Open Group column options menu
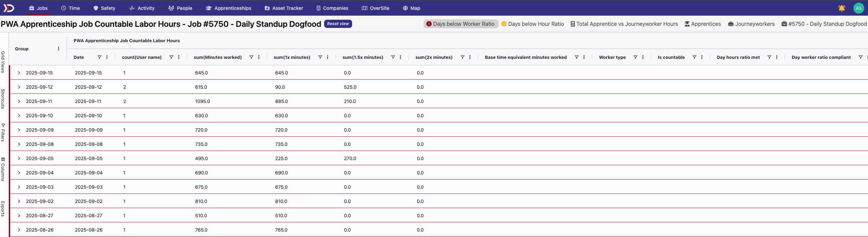 pos(59,49)
